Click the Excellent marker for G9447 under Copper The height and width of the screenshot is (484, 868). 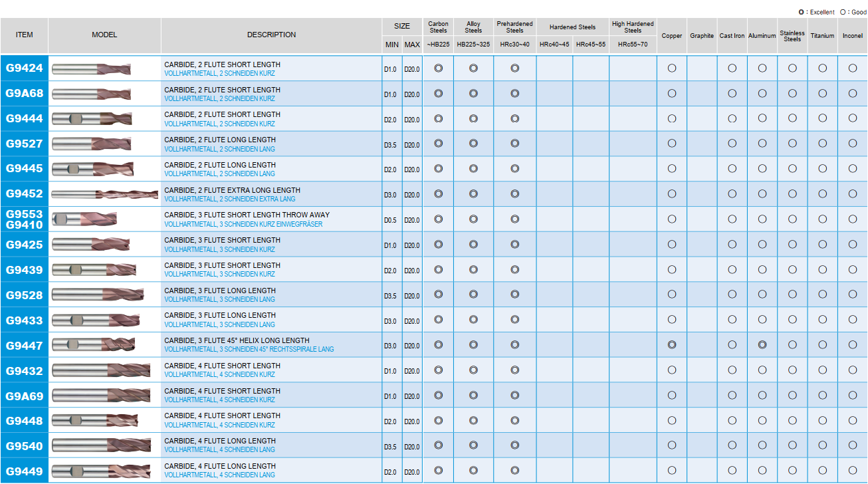672,345
